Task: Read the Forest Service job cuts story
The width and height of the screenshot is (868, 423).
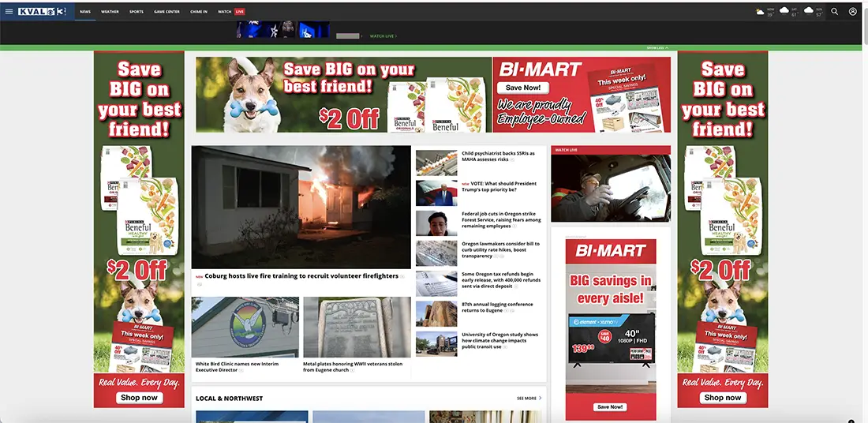Action: coord(501,220)
